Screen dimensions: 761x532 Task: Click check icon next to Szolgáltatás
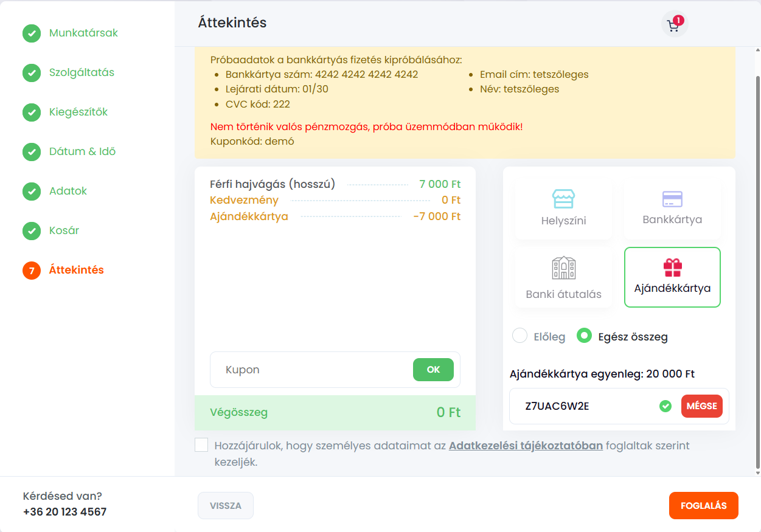[32, 73]
